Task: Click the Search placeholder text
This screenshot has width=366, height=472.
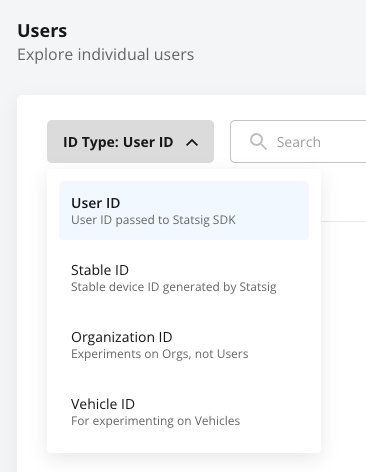Action: tap(299, 142)
